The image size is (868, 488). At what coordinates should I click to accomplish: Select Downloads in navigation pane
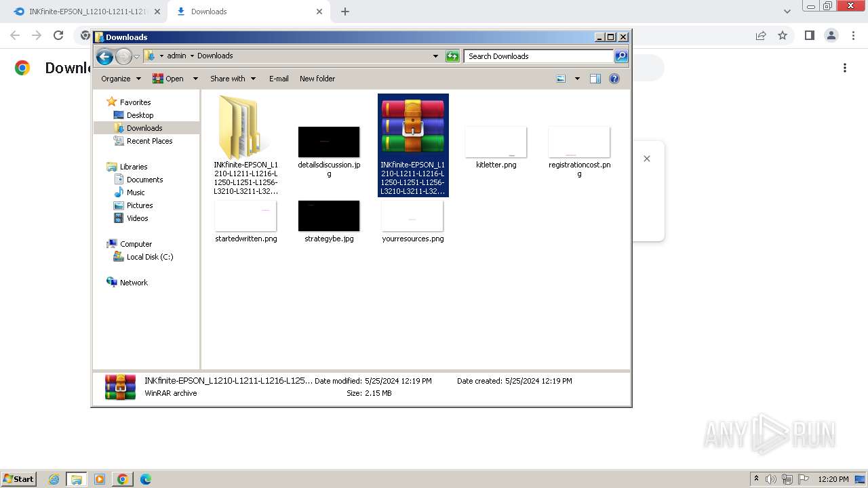(144, 128)
